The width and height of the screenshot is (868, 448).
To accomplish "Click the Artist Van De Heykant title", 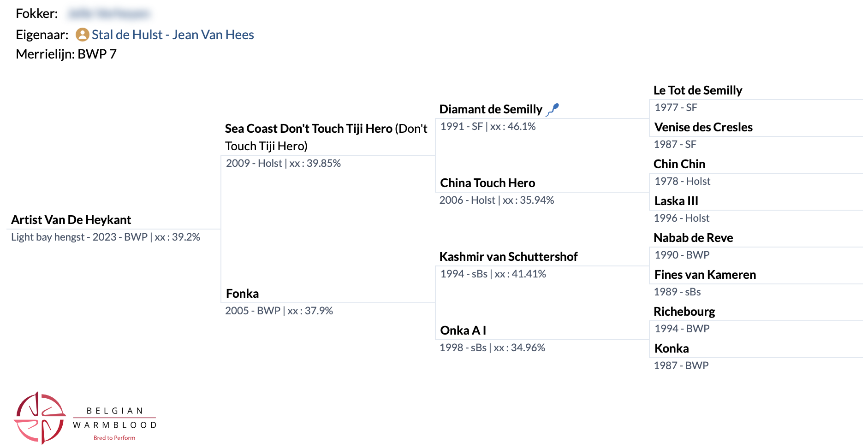I will (71, 220).
